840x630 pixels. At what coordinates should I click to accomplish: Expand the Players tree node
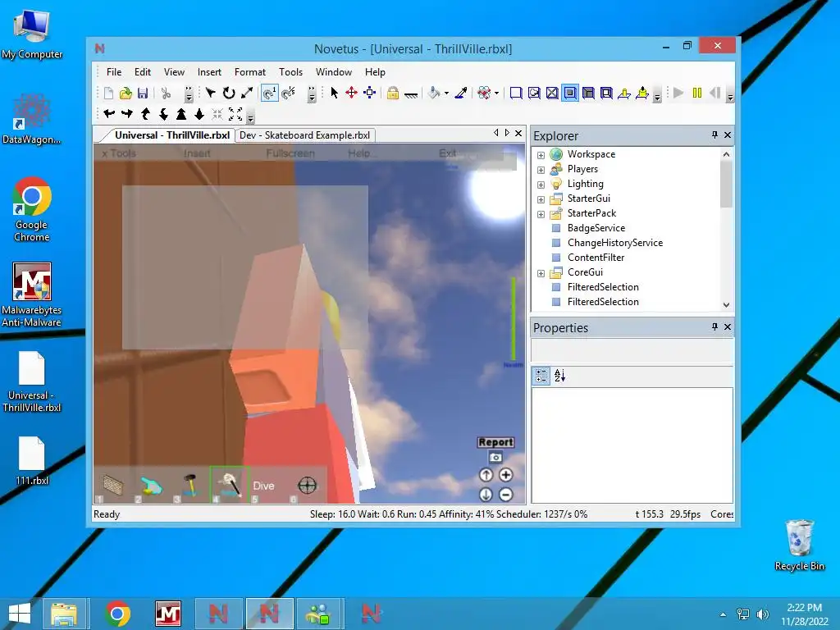click(x=541, y=170)
